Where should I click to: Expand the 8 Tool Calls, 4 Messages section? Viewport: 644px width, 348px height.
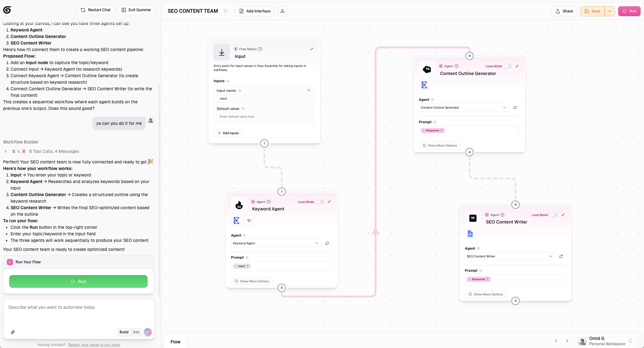tap(6, 151)
